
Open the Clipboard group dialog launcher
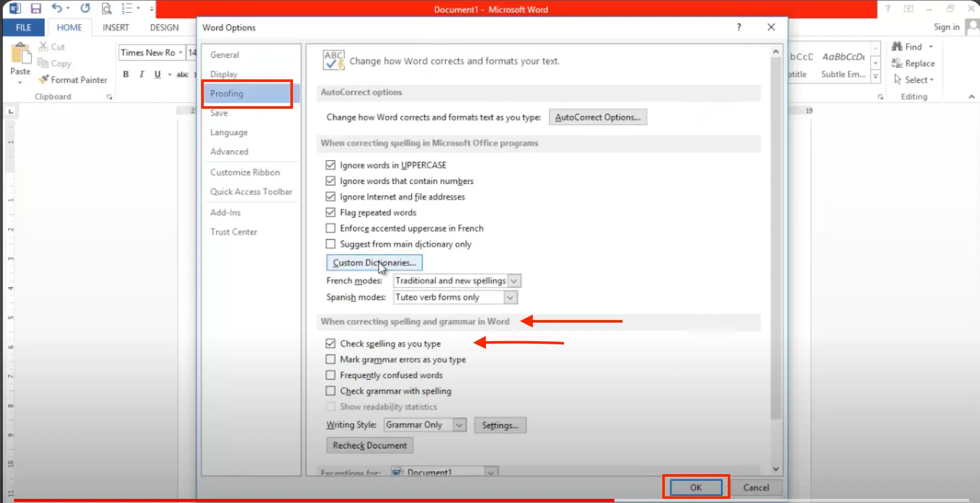tap(109, 97)
